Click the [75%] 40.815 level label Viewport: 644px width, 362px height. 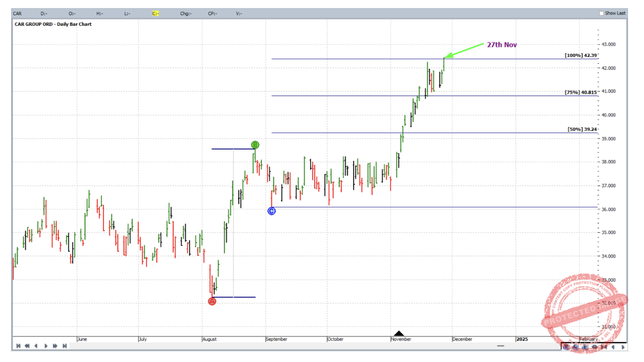(x=581, y=92)
